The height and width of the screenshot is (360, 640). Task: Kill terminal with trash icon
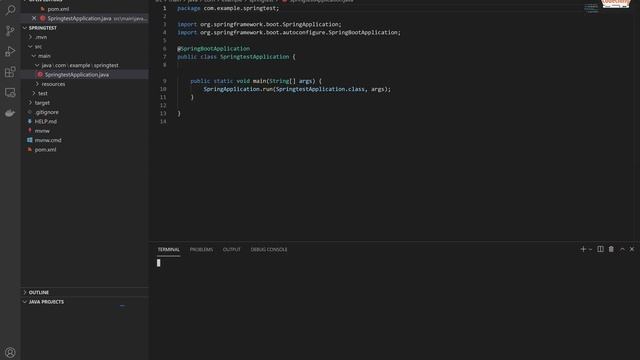coord(611,249)
